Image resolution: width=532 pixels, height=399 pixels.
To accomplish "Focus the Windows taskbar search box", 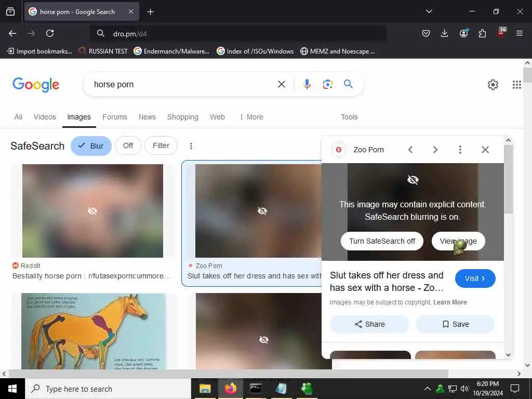I will tap(108, 389).
